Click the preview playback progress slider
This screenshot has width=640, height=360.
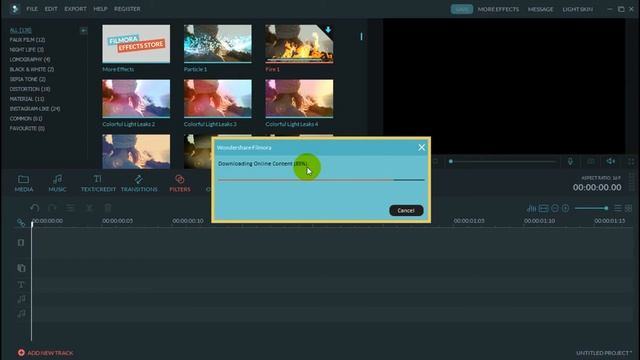point(503,161)
